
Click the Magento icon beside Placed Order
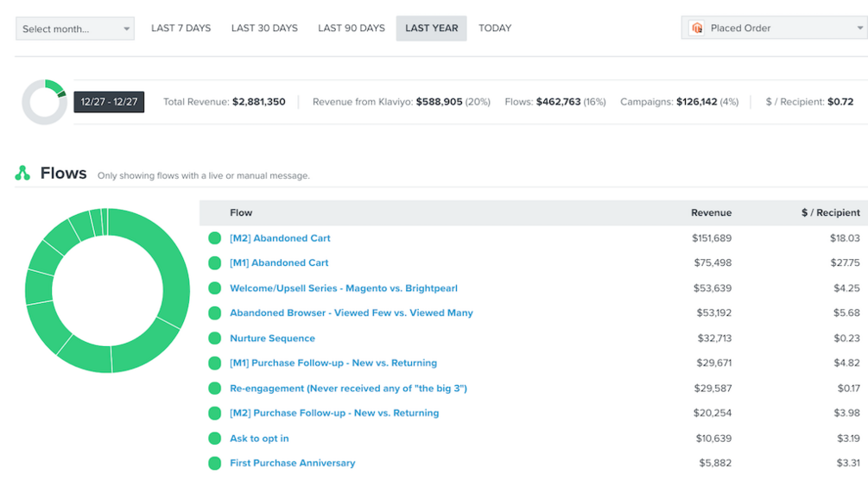pos(697,28)
